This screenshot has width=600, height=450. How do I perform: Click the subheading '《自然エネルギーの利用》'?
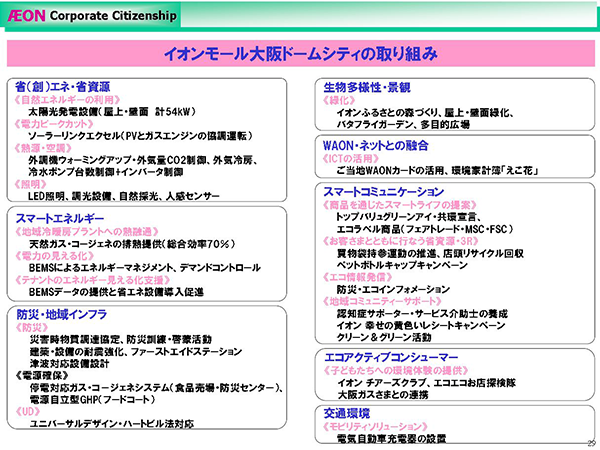click(x=67, y=100)
